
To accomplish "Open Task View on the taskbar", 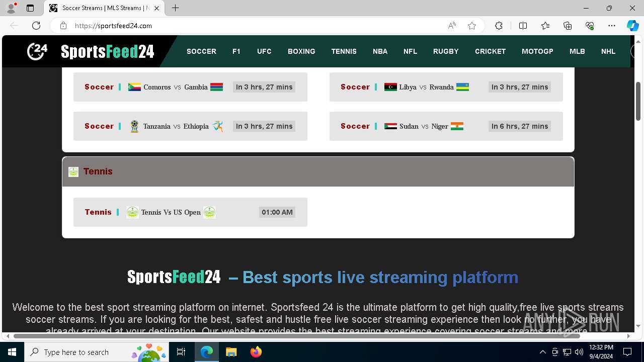I will coord(181,352).
